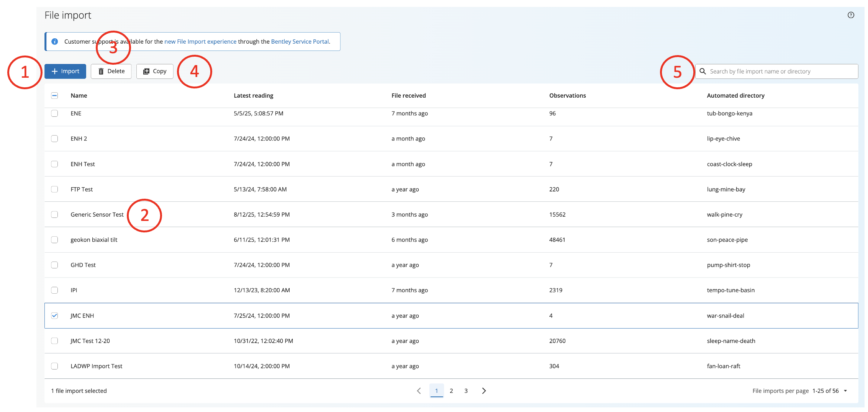Viewport: 868px width, 412px height.
Task: Open file imports per page dropdown
Action: 845,391
